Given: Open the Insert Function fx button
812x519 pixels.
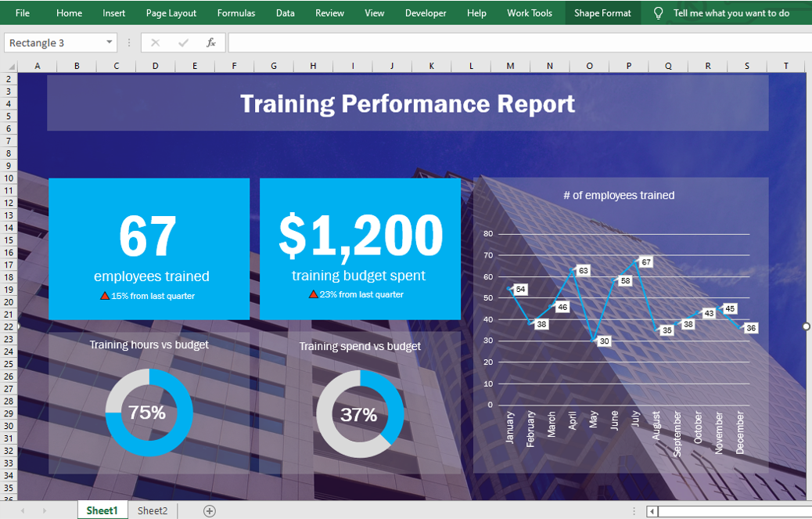Looking at the screenshot, I should pyautogui.click(x=210, y=42).
